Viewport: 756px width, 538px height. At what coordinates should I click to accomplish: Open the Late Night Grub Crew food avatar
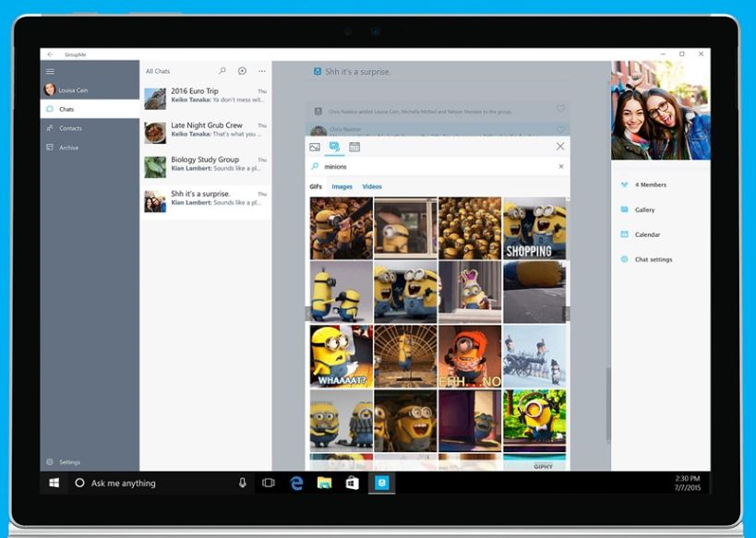pyautogui.click(x=155, y=133)
